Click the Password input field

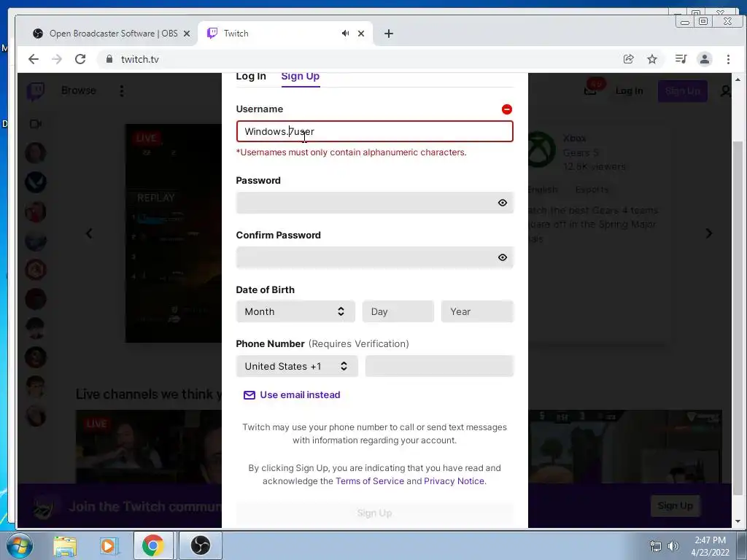tap(374, 203)
